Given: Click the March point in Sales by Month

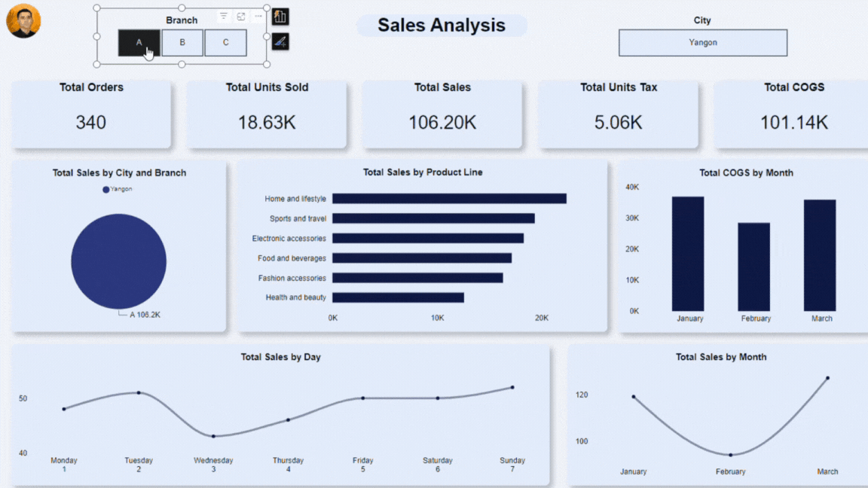Looking at the screenshot, I should click(827, 378).
